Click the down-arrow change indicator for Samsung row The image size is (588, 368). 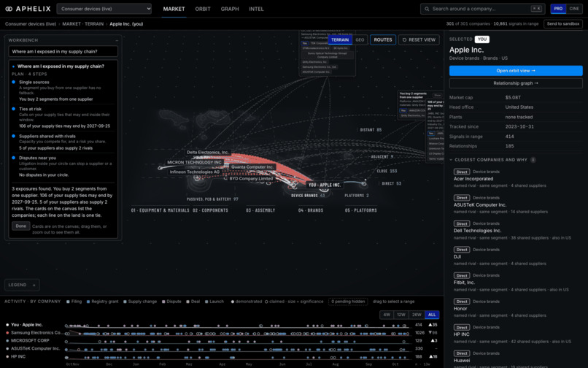433,333
